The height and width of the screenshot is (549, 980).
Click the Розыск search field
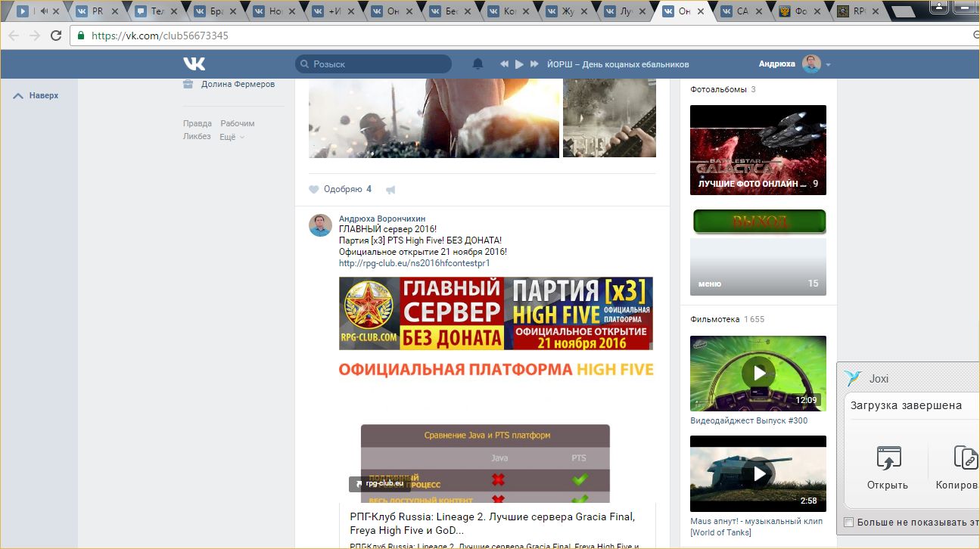tap(378, 64)
